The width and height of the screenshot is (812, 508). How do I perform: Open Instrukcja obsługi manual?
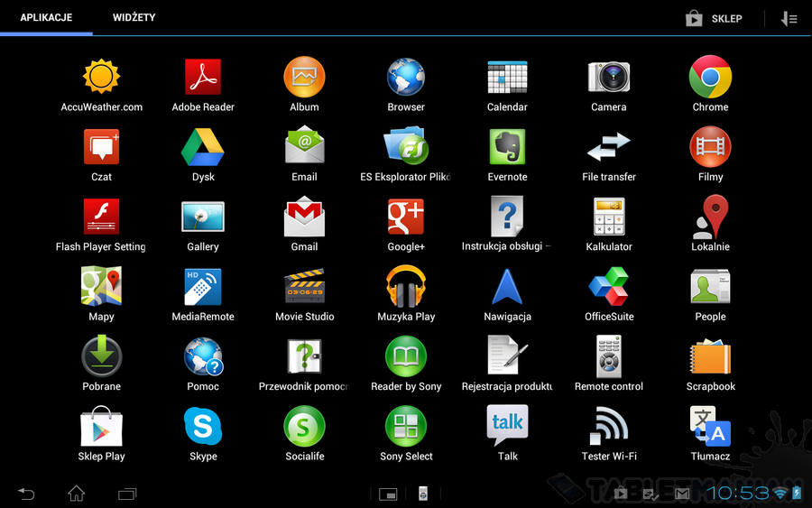tap(507, 217)
